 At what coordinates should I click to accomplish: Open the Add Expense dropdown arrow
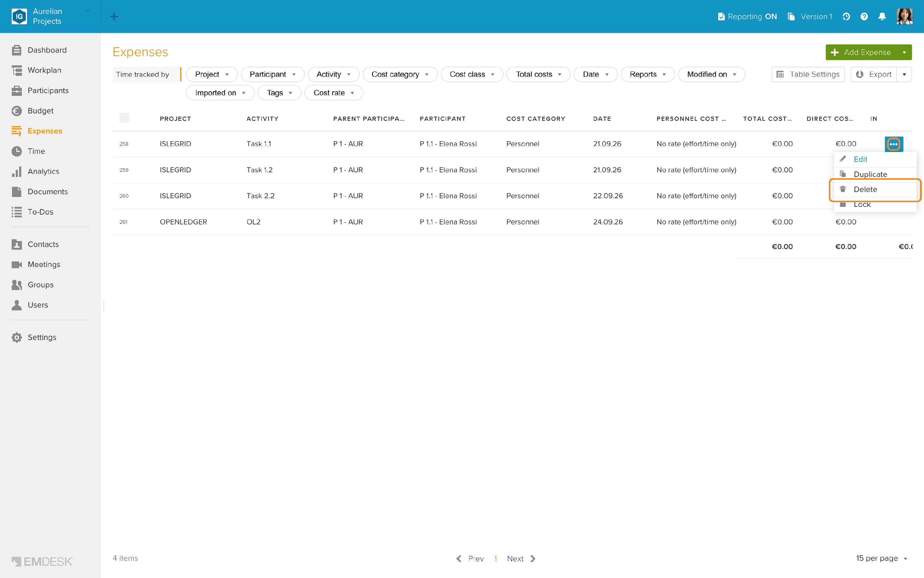click(904, 52)
